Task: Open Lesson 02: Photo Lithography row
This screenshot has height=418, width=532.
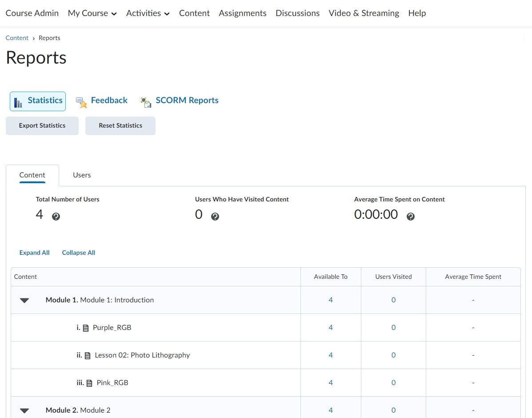Action: [142, 355]
